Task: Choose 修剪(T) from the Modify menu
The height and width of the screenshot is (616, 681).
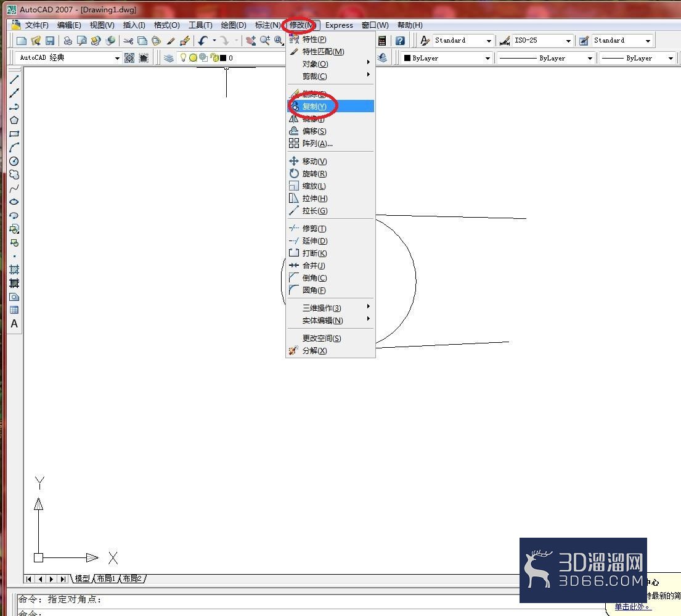Action: [x=330, y=229]
